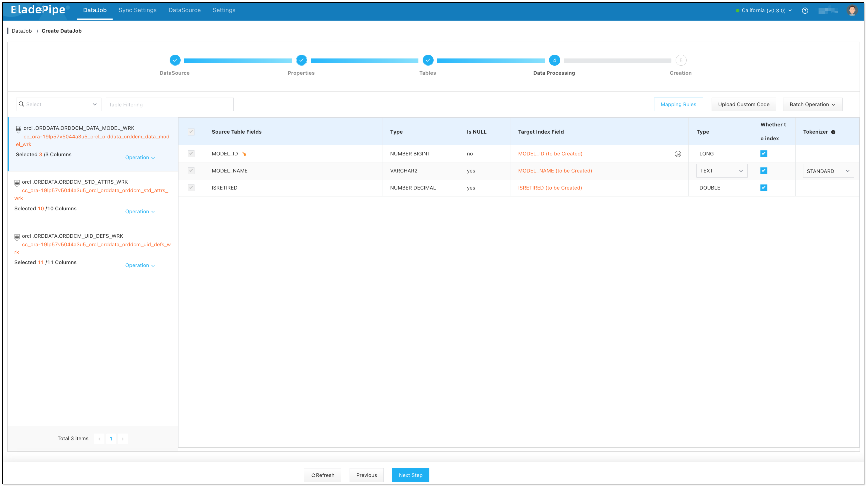
Task: Expand Operation menu for ORDDCM_UID_DEFS_WRK
Action: [x=140, y=265]
